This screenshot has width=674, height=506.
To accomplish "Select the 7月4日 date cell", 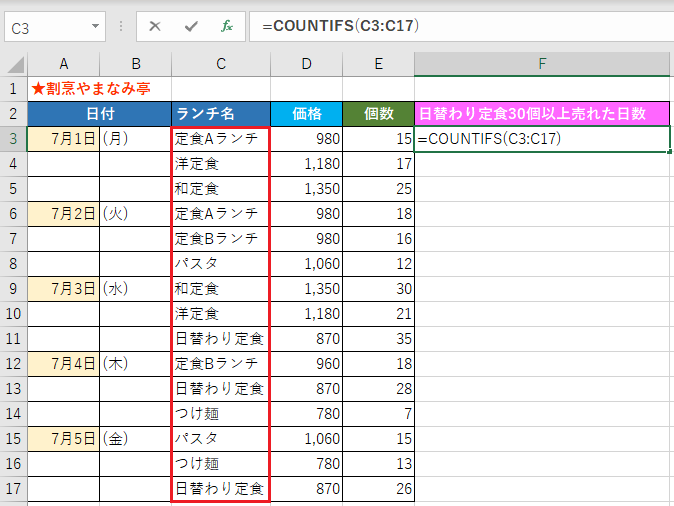I will point(64,364).
